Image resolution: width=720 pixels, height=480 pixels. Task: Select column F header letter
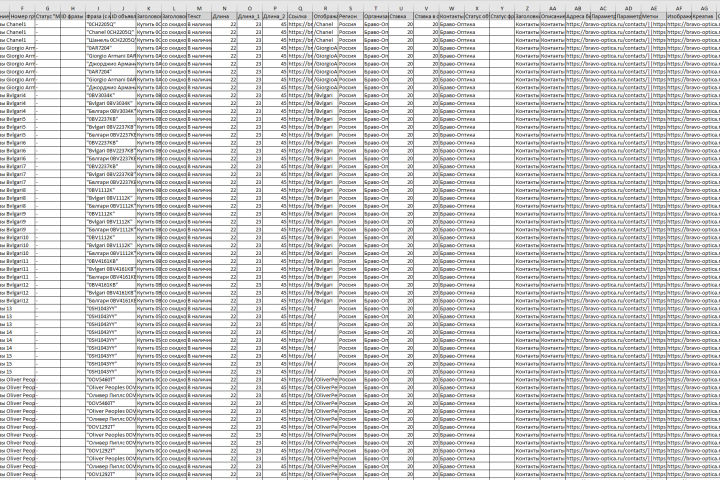click(x=22, y=8)
